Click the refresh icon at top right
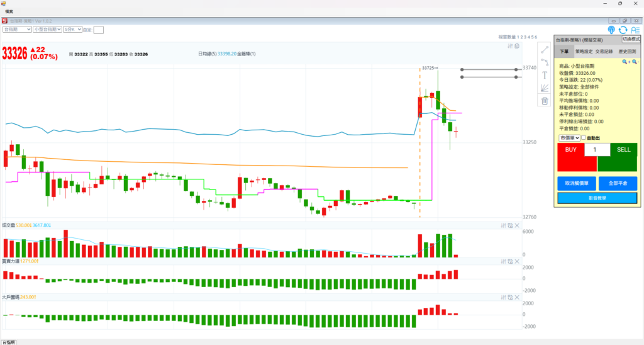Viewport: 644px width, 345px height. click(623, 30)
